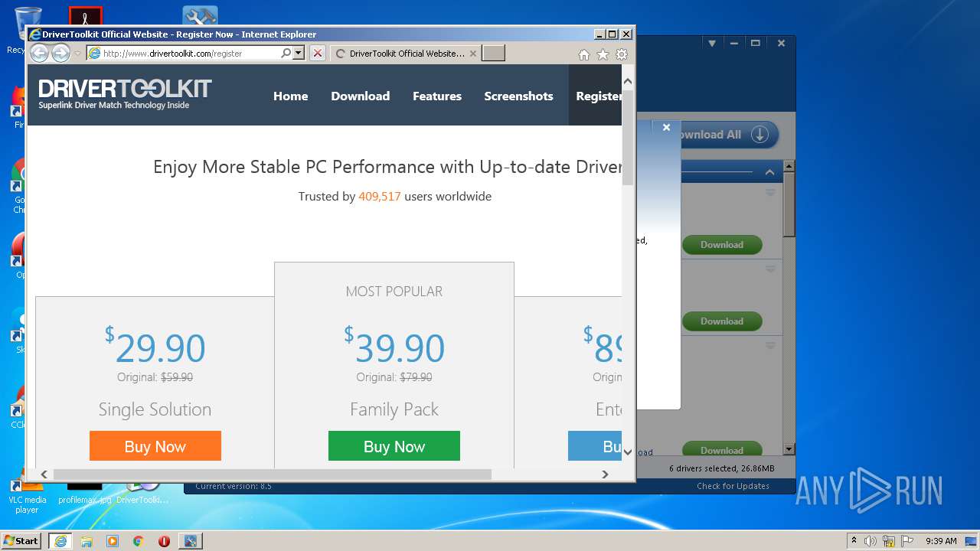
Task: Click Buy Now for Single Solution
Action: click(x=155, y=446)
